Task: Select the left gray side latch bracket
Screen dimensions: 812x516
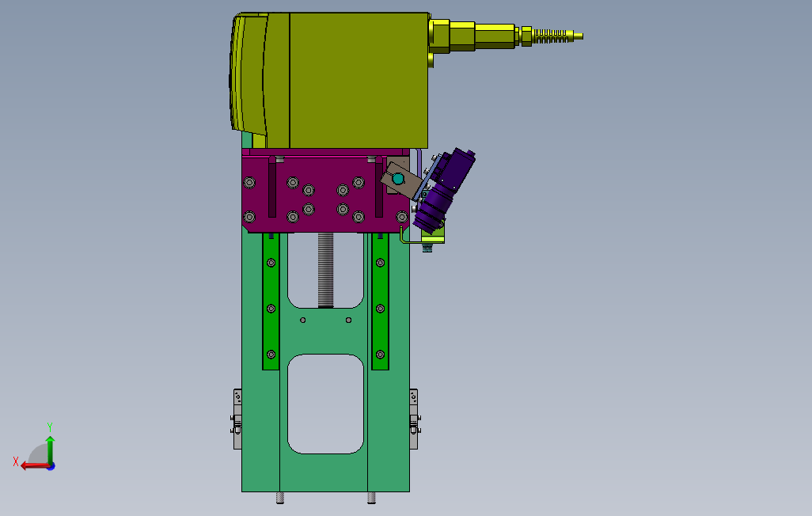Action: (x=237, y=419)
